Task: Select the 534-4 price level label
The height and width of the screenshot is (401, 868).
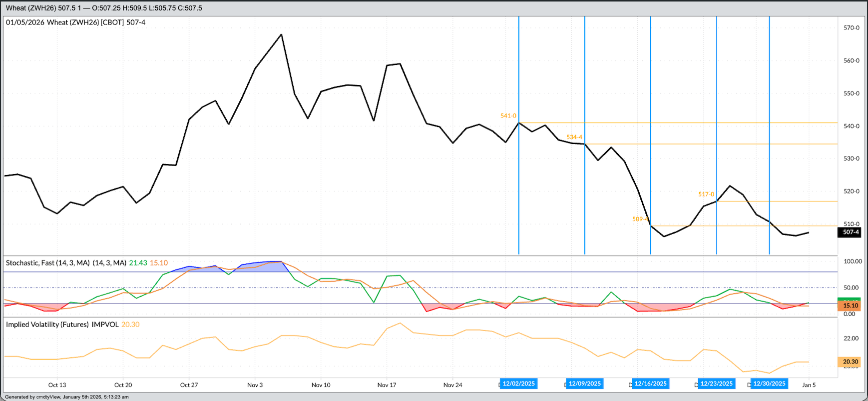Action: [574, 137]
